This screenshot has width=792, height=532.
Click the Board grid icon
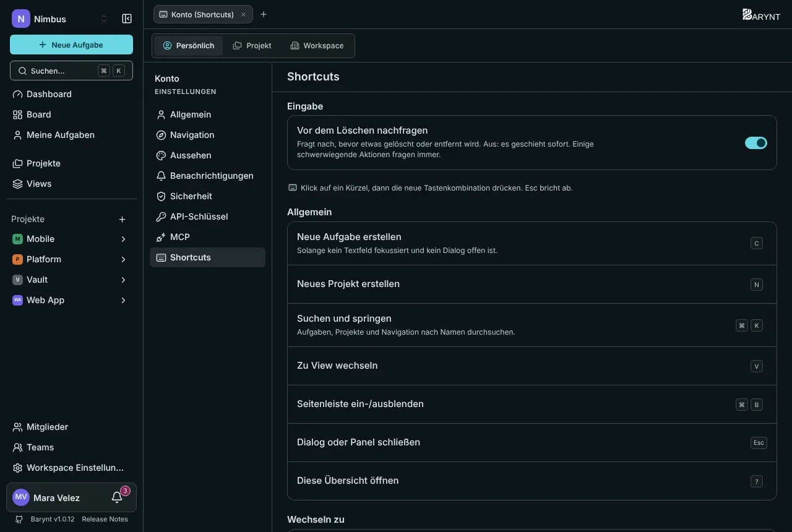click(17, 114)
